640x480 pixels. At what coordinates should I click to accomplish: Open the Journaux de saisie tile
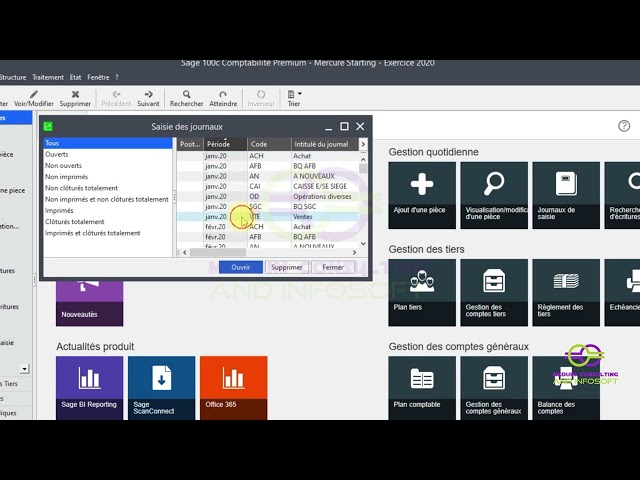tap(566, 195)
